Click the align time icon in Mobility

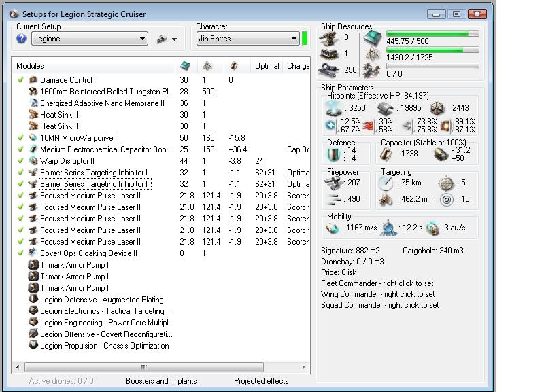coord(388,228)
